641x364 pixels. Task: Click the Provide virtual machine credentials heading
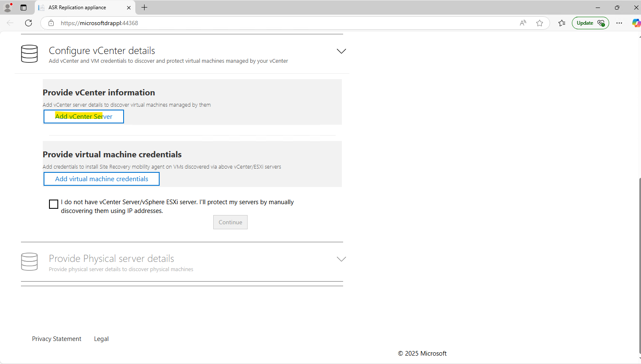coord(112,154)
